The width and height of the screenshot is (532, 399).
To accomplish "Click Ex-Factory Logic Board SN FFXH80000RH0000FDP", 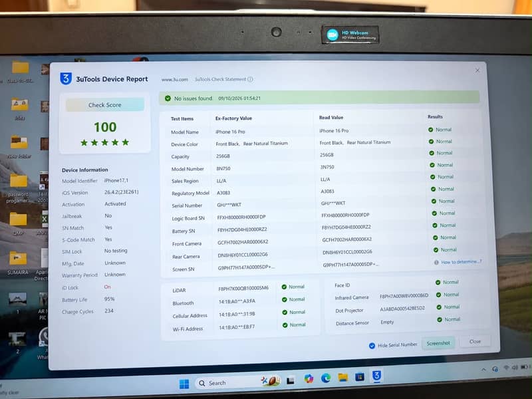I will tap(241, 217).
